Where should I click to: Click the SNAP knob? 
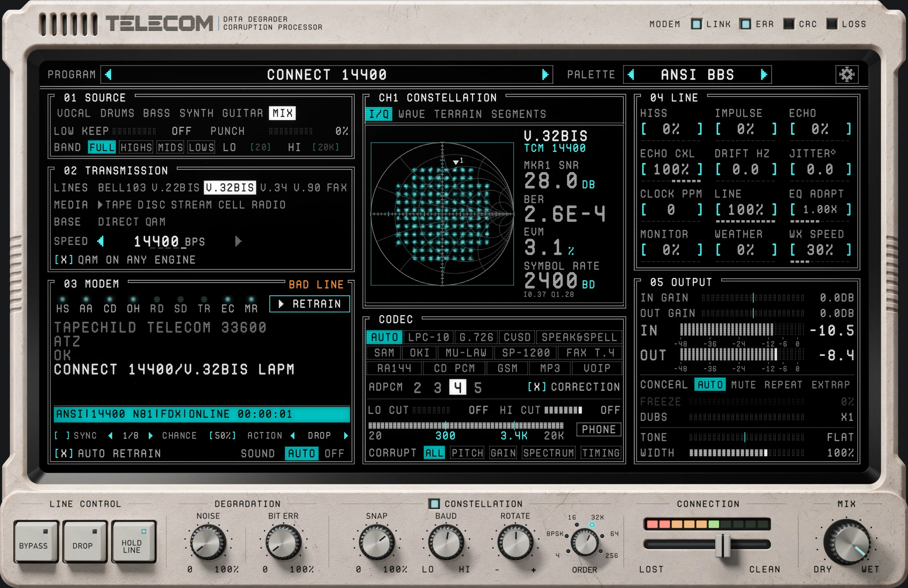[x=377, y=542]
